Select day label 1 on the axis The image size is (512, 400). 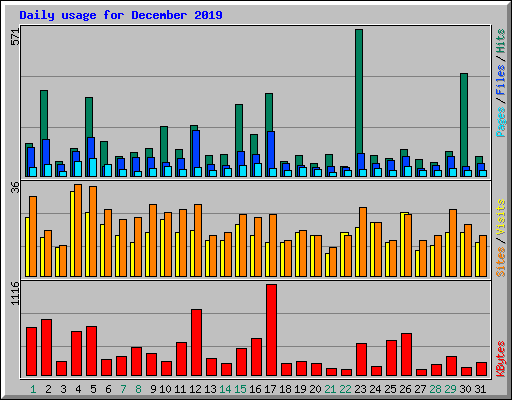tap(33, 389)
